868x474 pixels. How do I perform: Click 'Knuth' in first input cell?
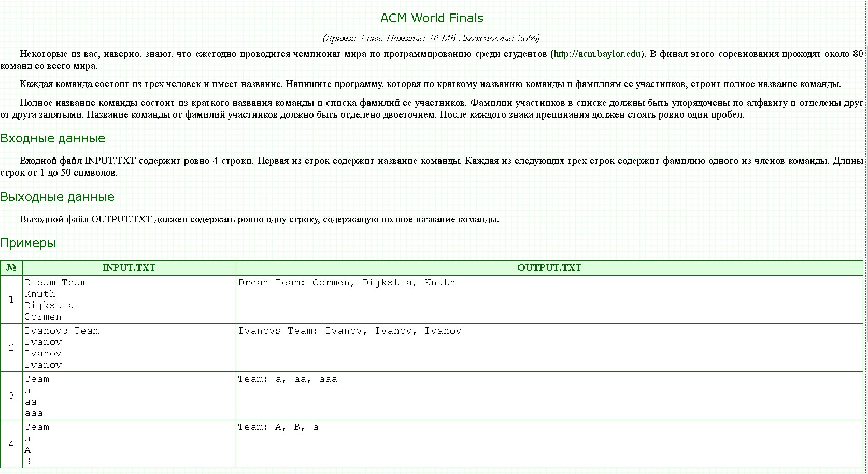tap(40, 294)
